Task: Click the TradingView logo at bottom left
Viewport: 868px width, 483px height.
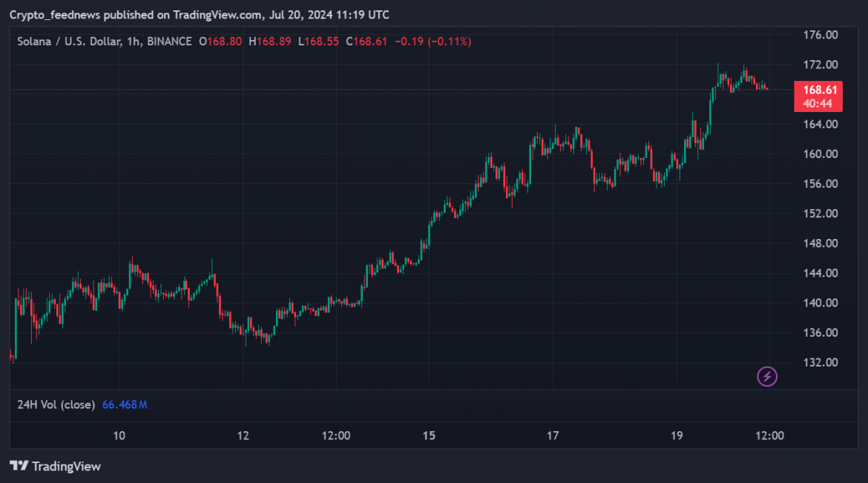Action: click(x=55, y=466)
